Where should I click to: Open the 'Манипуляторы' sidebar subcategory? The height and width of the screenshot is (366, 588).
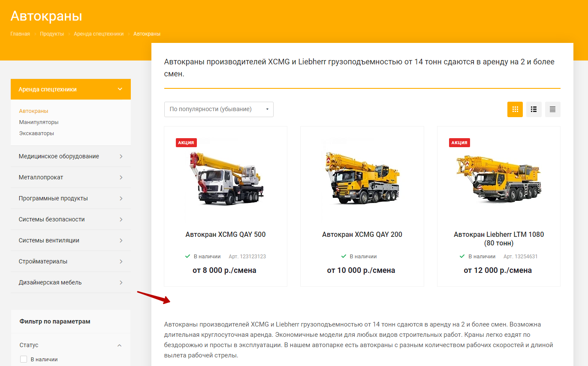click(39, 122)
